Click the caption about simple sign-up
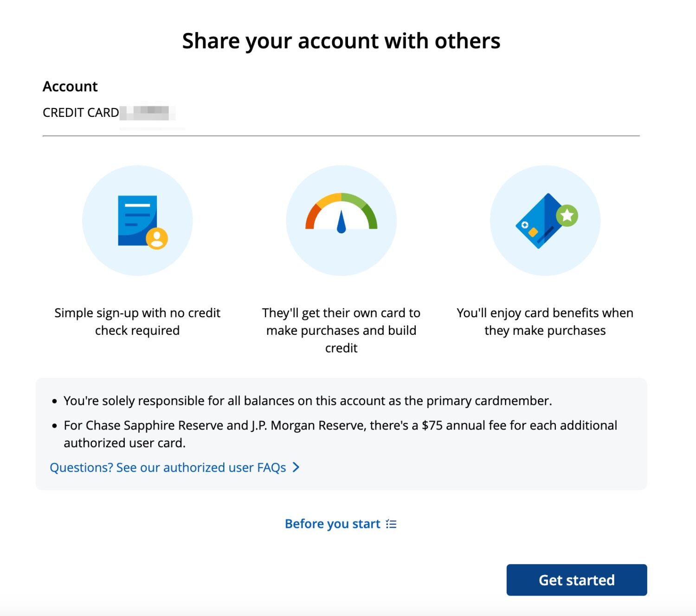Screen dimensions: 696x616 point(138,321)
